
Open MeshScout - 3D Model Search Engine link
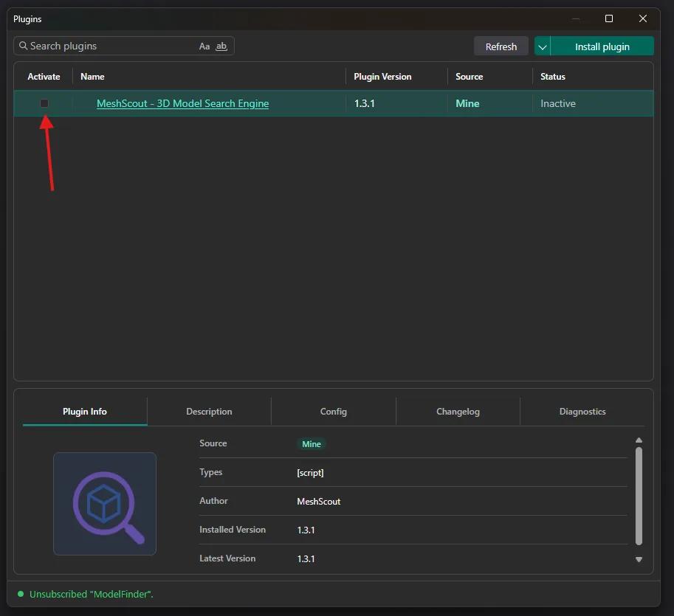click(x=182, y=103)
